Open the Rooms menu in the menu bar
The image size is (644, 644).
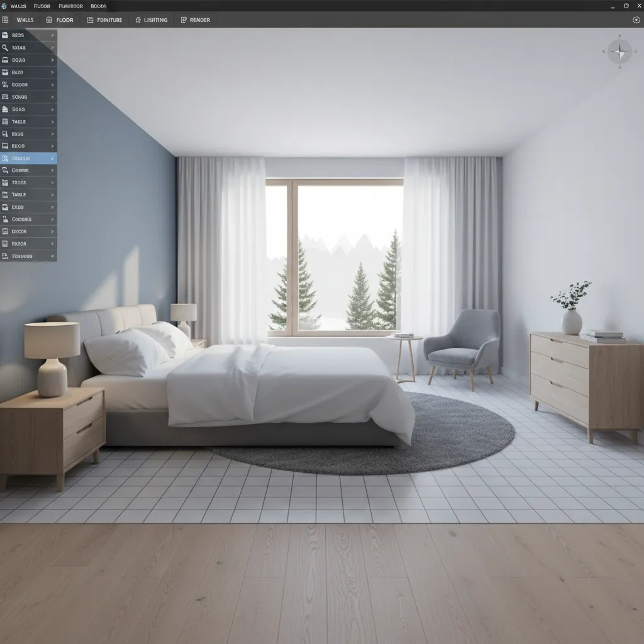99,6
